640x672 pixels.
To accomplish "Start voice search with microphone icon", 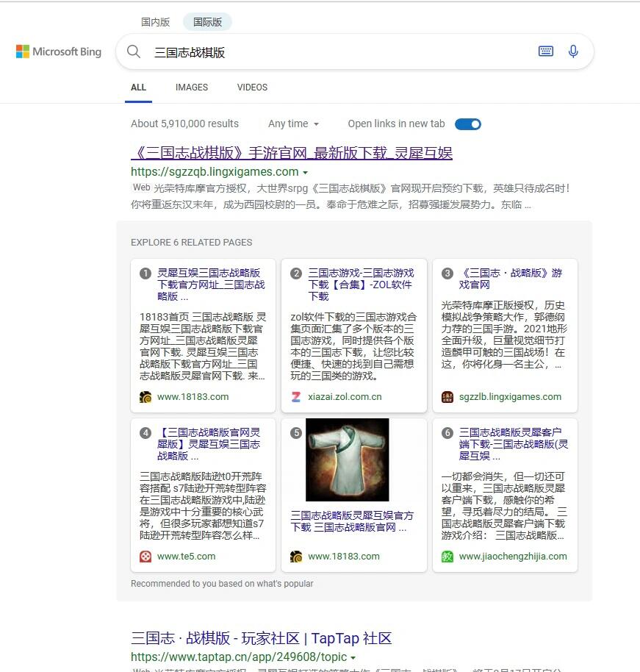I will (x=572, y=51).
